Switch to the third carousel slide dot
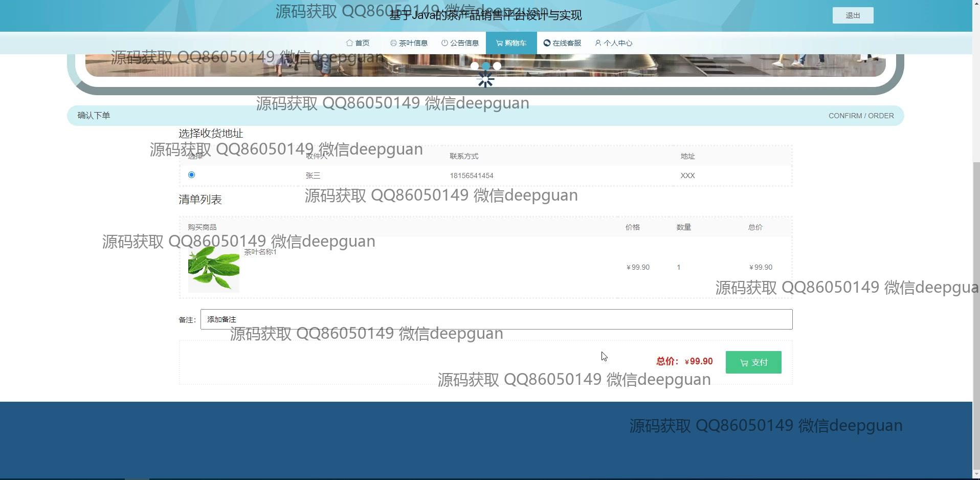The image size is (980, 480). (x=497, y=66)
